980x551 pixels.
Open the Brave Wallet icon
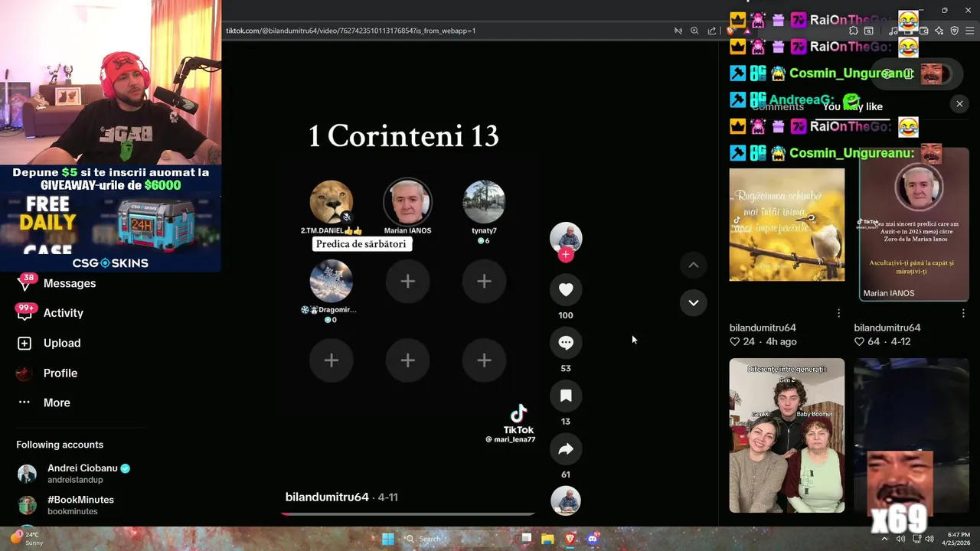924,31
